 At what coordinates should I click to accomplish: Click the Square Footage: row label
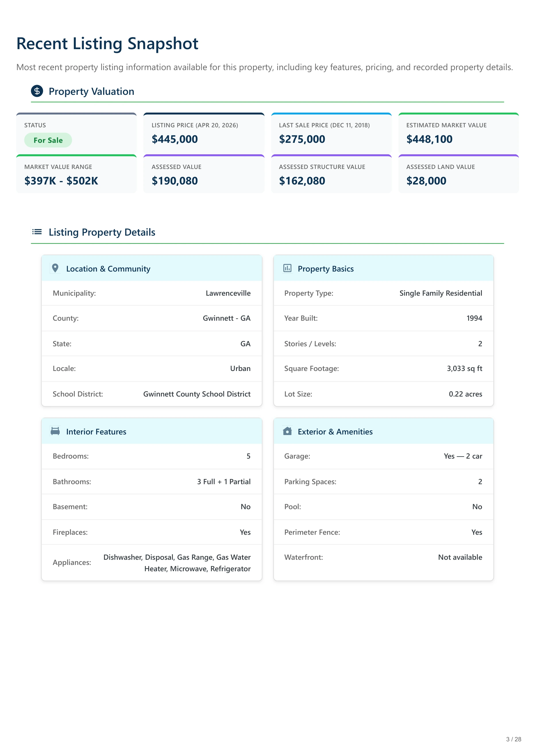[x=311, y=368]
